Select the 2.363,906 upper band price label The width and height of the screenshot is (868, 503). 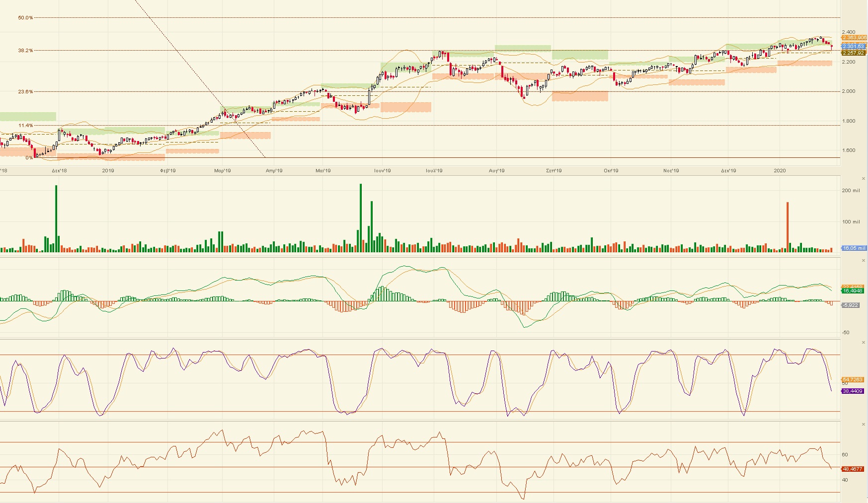pyautogui.click(x=854, y=38)
